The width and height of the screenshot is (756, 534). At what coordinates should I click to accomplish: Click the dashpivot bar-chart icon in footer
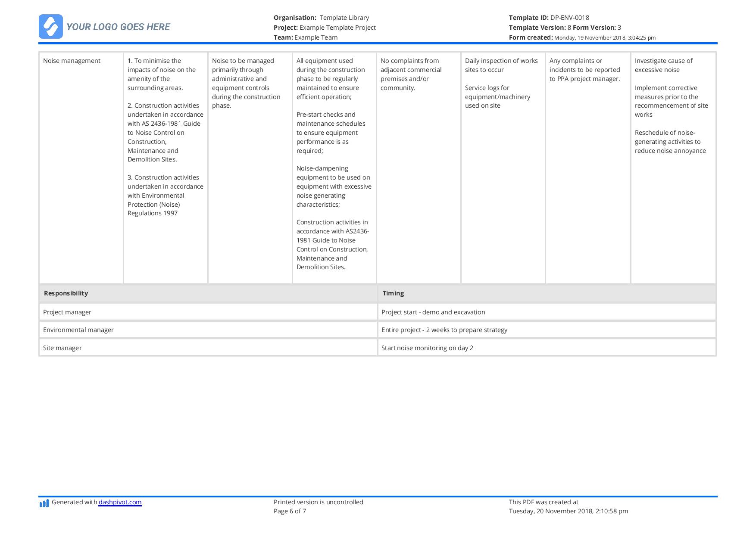[x=44, y=503]
